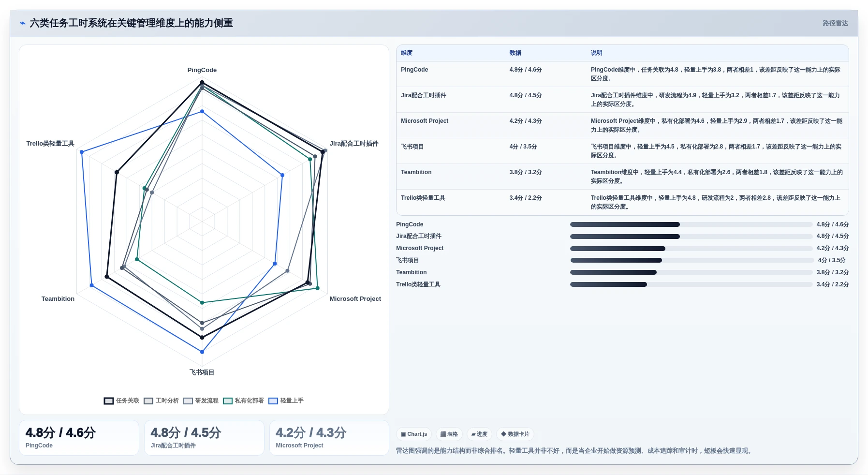The width and height of the screenshot is (868, 475).
Task: Select the Jira配合工时插件 table row name
Action: 424,95
